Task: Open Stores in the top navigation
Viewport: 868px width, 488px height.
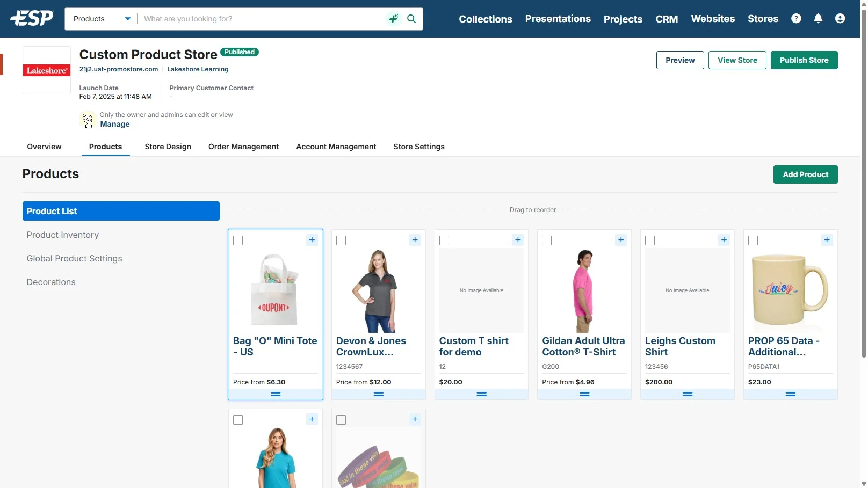Action: point(763,19)
